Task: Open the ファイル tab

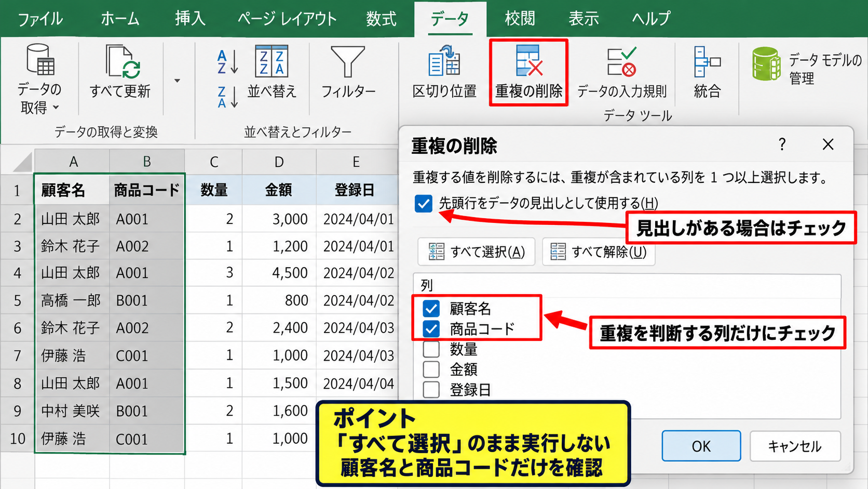Action: (x=40, y=19)
